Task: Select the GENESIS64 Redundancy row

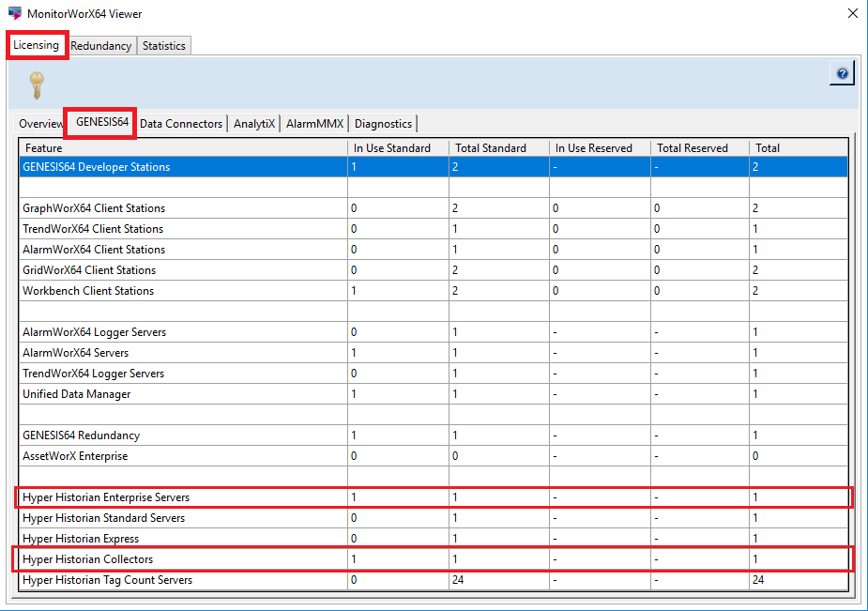Action: pyautogui.click(x=434, y=435)
